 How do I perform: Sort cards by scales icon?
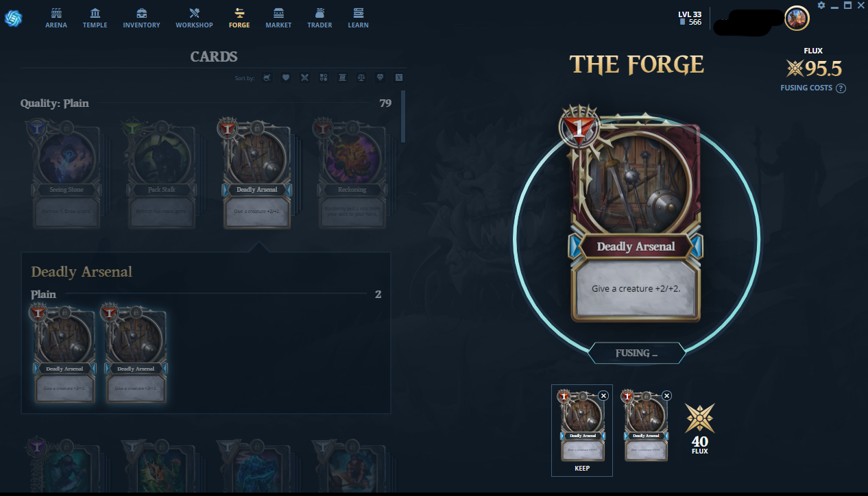coord(361,78)
